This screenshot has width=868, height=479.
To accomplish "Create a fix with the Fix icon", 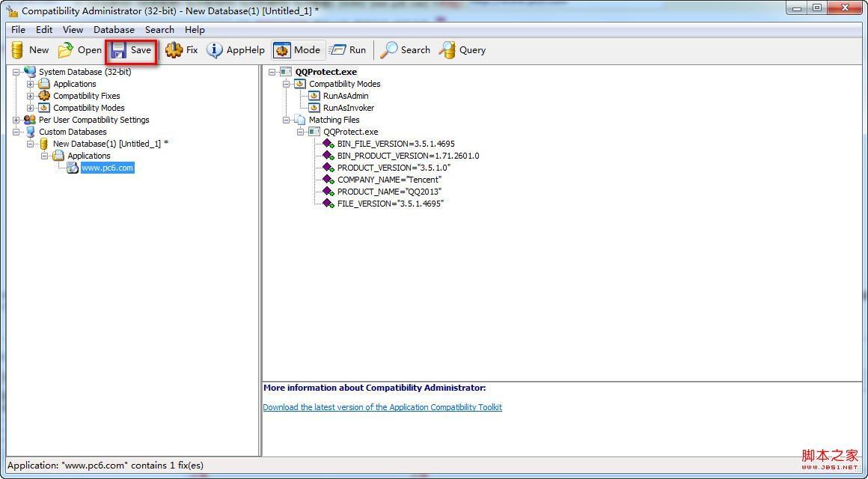I will pos(174,50).
